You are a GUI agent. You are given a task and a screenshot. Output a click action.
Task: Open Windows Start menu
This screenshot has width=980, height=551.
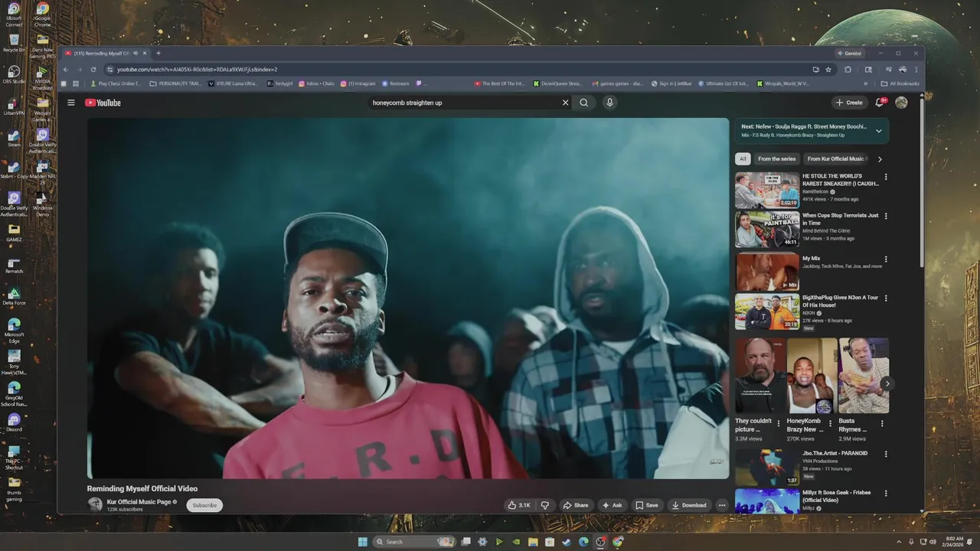pos(362,542)
